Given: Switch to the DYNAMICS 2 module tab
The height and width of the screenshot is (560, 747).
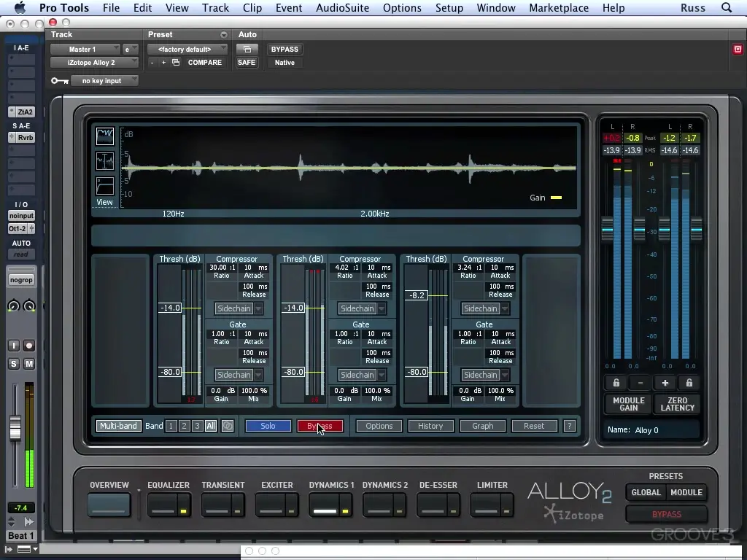Looking at the screenshot, I should click(x=384, y=505).
